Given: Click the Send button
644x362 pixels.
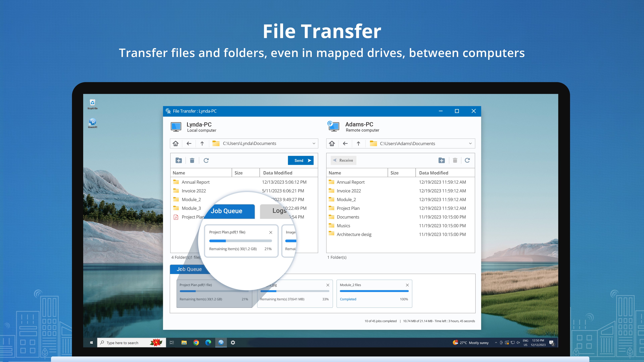Looking at the screenshot, I should click(301, 160).
